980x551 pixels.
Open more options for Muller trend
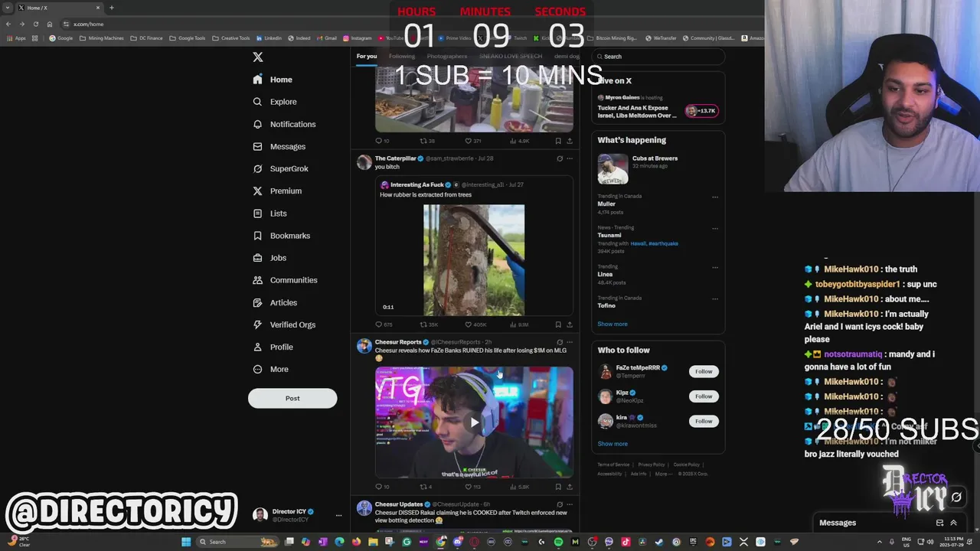(x=715, y=197)
